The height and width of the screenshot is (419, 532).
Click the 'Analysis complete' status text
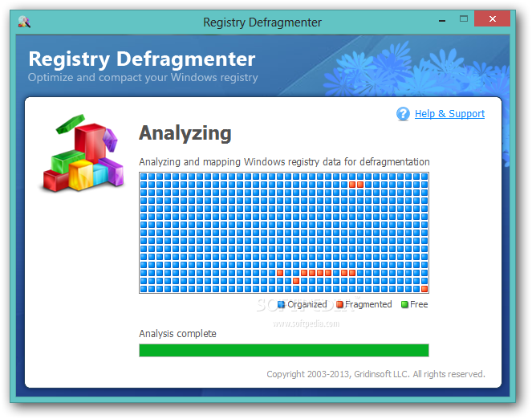(x=177, y=333)
